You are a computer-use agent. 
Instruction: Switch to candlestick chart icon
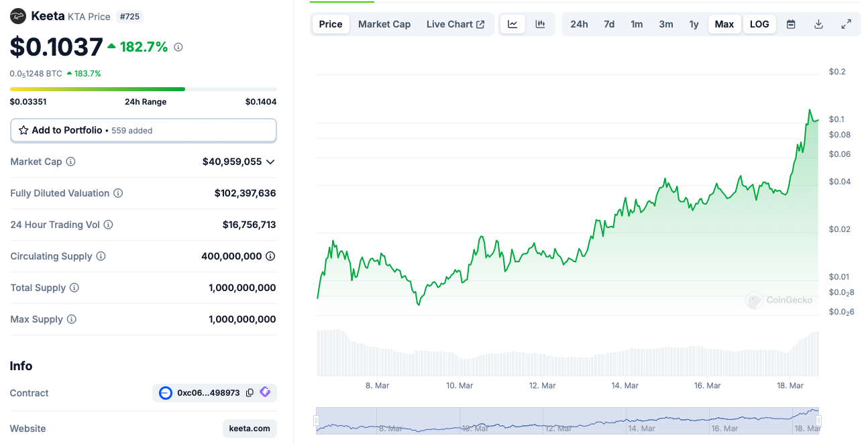pos(540,24)
